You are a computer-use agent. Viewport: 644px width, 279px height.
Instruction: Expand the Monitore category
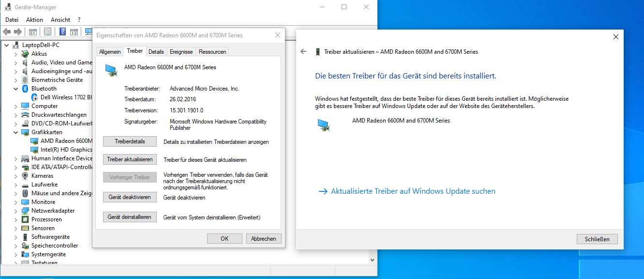pyautogui.click(x=15, y=202)
